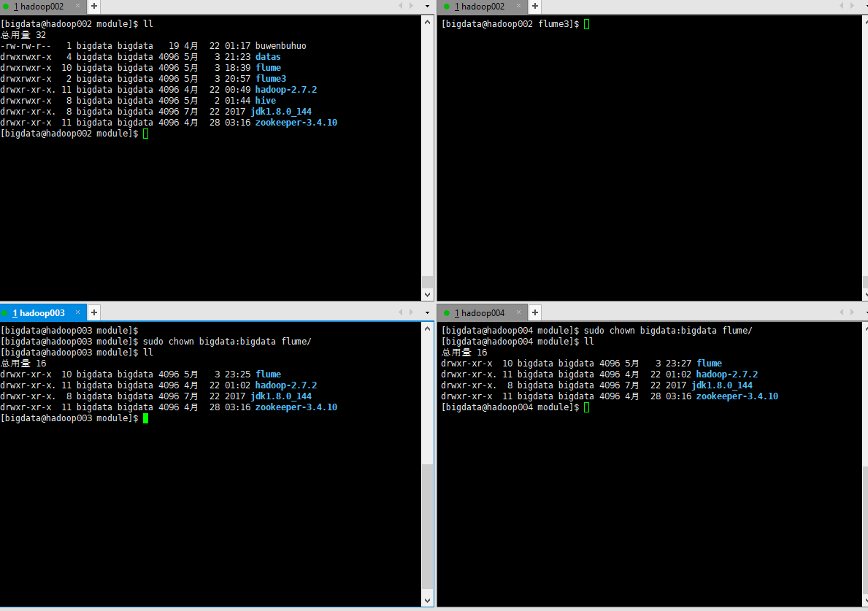
Task: Close the top-left hadoop002 tab
Action: [x=77, y=6]
